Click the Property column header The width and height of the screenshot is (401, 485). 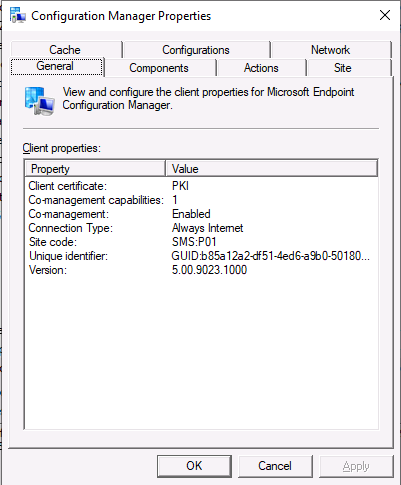[x=95, y=169]
